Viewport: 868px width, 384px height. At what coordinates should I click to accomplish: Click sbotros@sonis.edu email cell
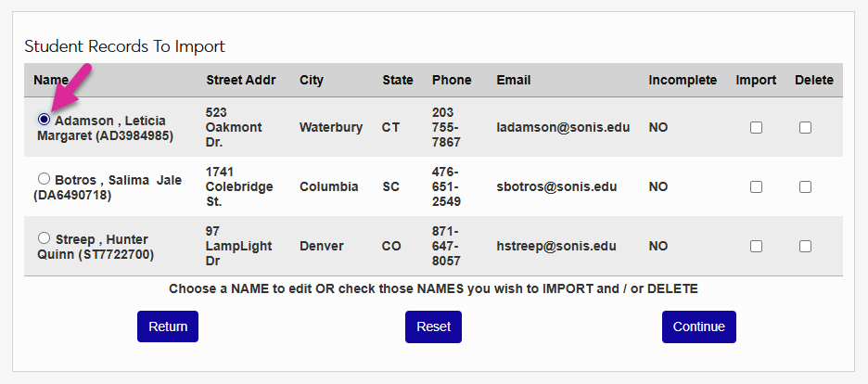(555, 186)
